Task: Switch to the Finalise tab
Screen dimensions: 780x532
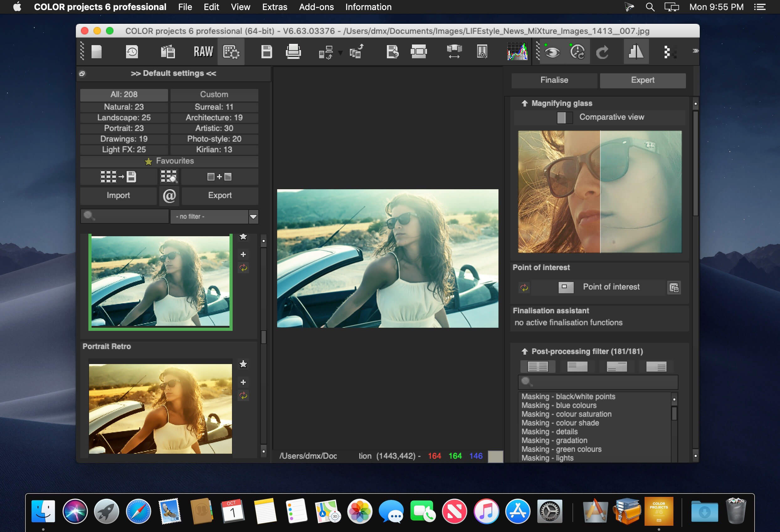Action: [x=555, y=81]
